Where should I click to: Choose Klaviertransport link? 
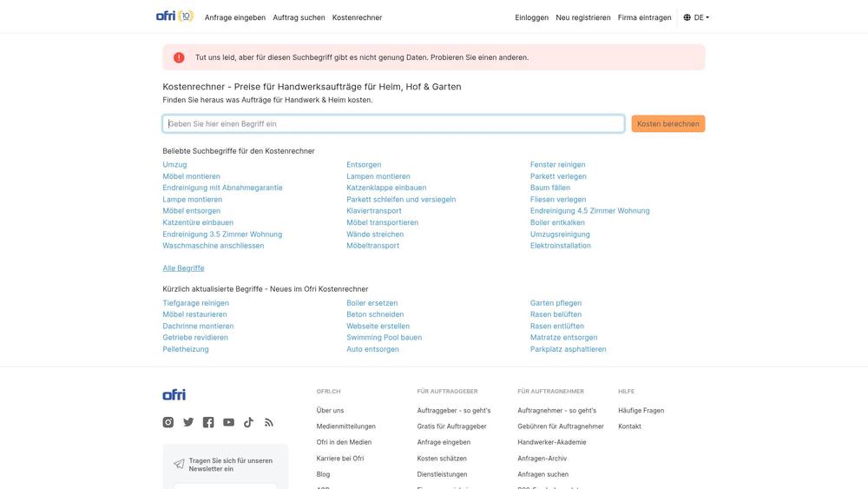coord(373,210)
